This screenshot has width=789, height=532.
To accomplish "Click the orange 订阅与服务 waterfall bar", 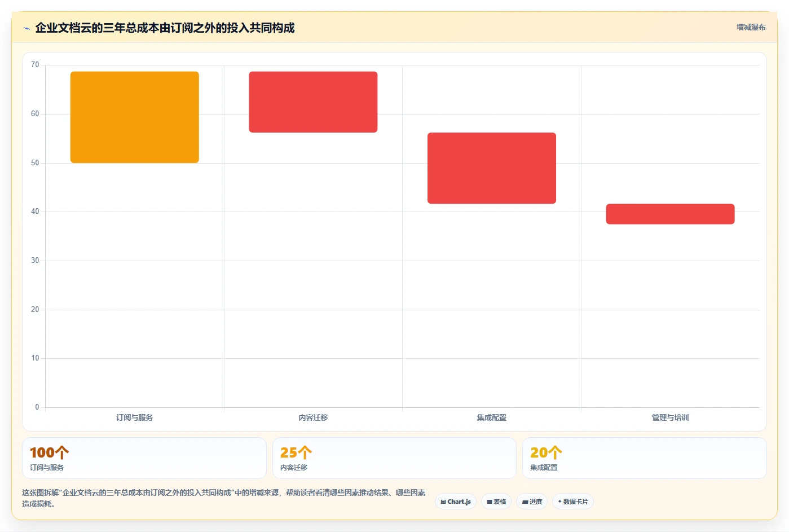I will tap(135, 117).
